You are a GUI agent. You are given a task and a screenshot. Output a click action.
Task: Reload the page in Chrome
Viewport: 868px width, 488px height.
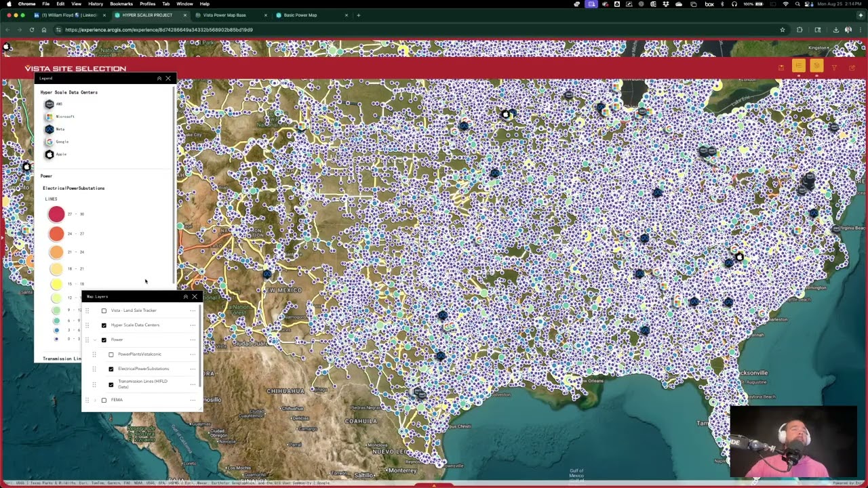[31, 30]
